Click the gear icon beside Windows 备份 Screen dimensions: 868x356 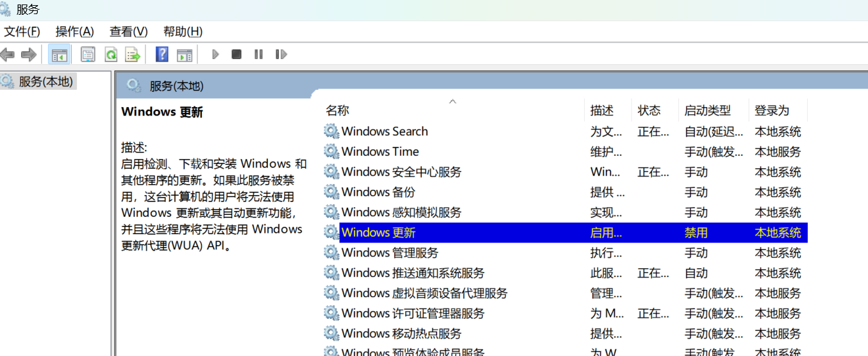point(331,192)
